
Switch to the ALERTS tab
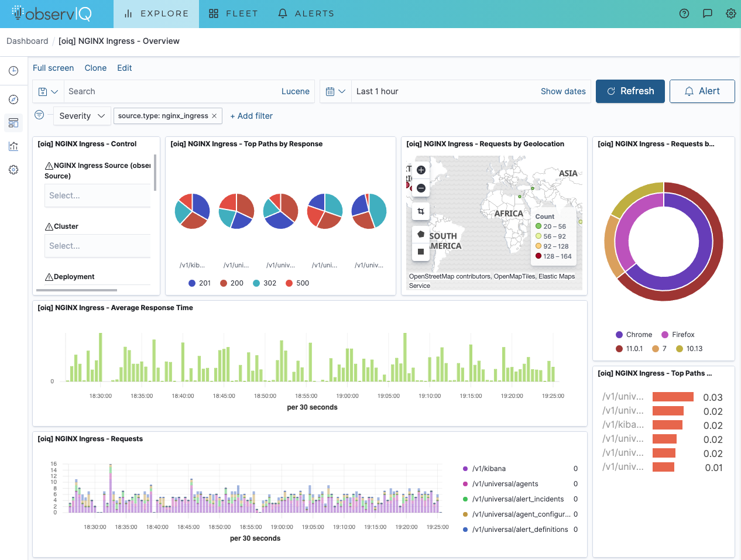point(306,13)
